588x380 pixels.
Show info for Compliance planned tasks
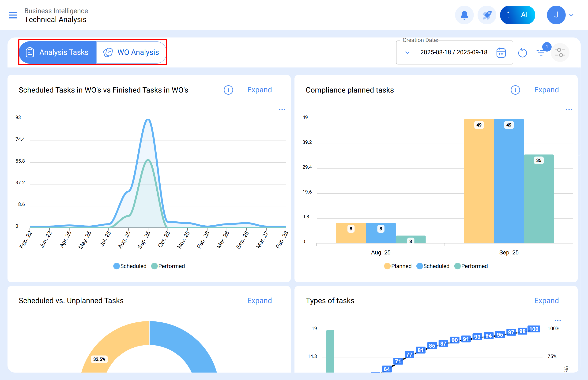515,90
